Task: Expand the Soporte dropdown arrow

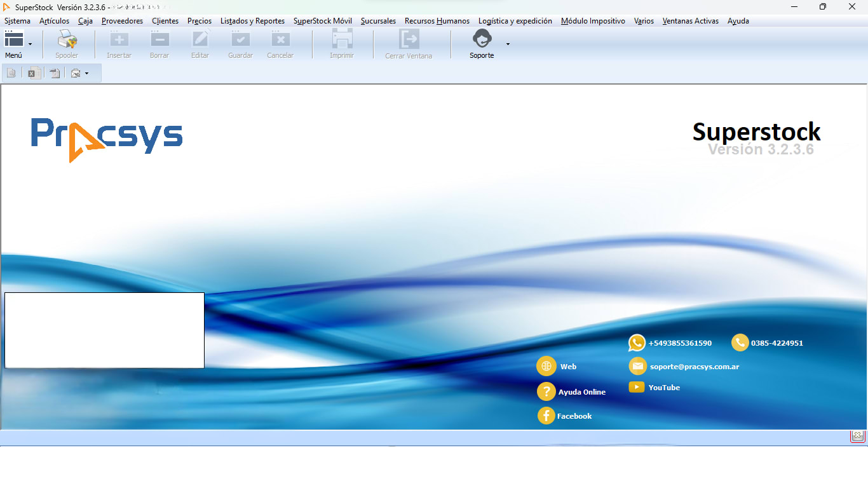Action: 508,44
